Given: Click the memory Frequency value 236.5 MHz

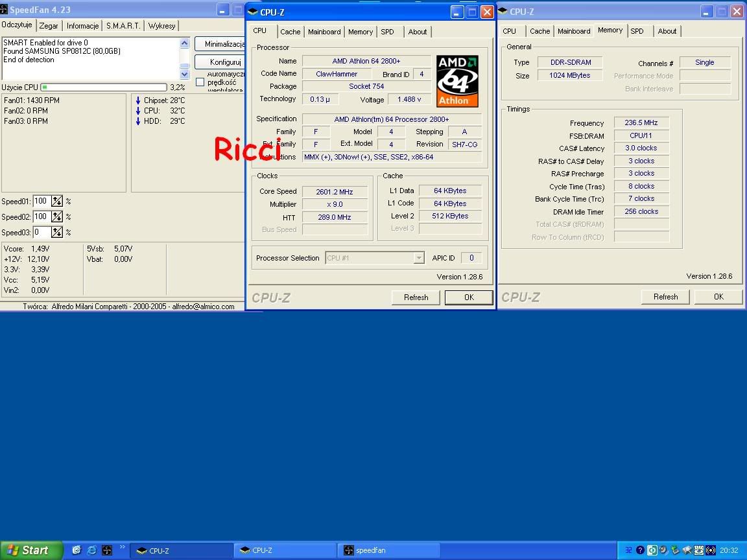Looking at the screenshot, I should coord(641,123).
